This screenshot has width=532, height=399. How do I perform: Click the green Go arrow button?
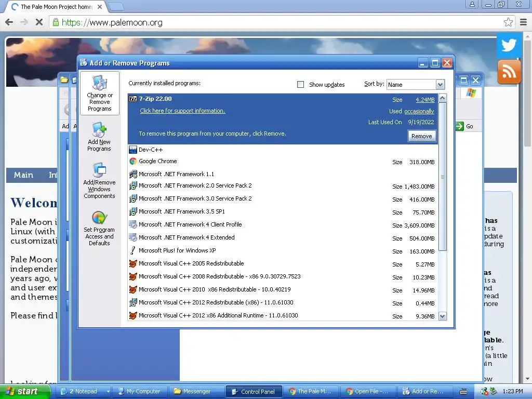[x=459, y=126]
